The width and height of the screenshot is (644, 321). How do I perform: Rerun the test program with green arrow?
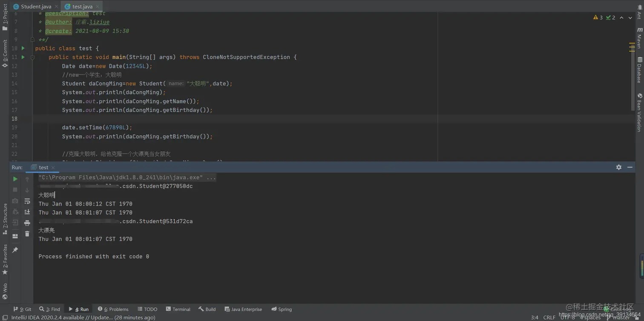15,179
